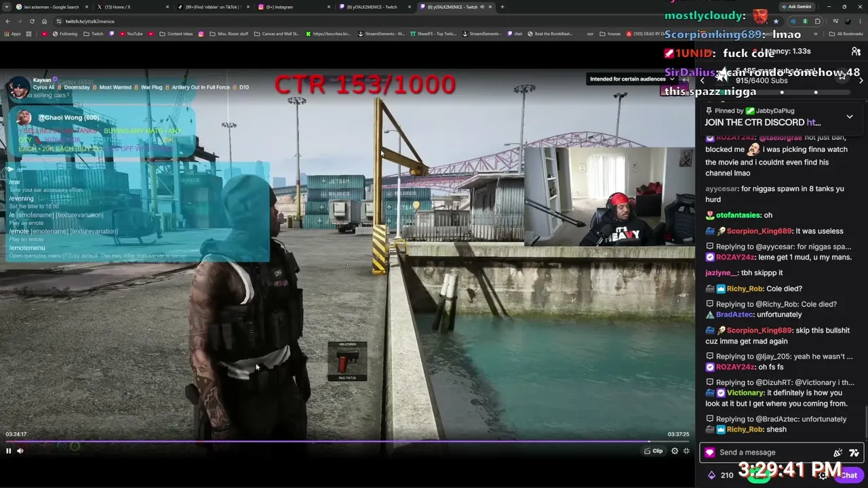
Task: Click the holstered pistol weapon icon
Action: [x=347, y=361]
